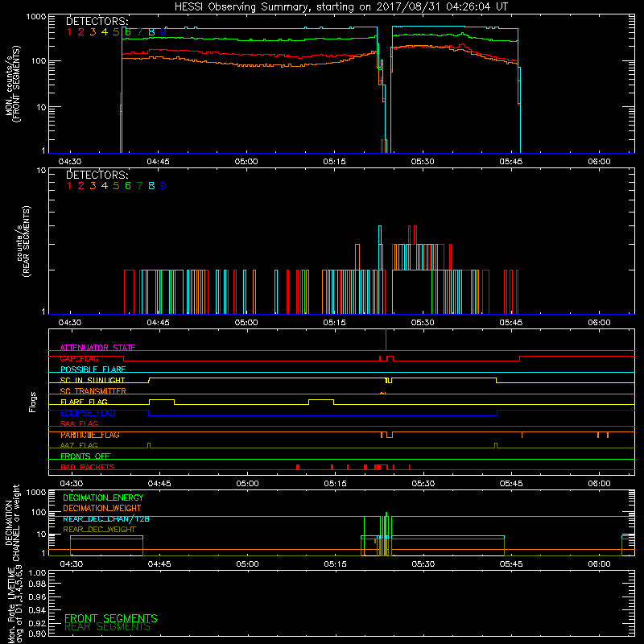The image size is (644, 644).
Task: Click the DECIMATION_WEIGHT legend label
Action: pyautogui.click(x=102, y=508)
